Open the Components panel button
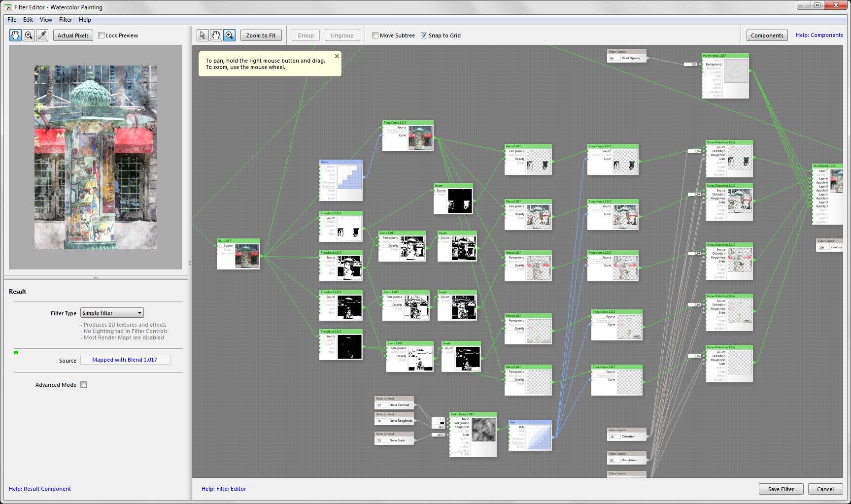Image resolution: width=851 pixels, height=504 pixels. click(767, 35)
